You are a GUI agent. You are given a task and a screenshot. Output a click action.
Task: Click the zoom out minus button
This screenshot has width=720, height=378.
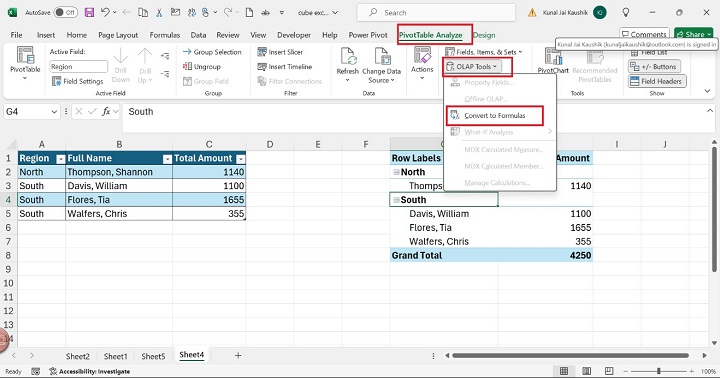tap(625, 371)
